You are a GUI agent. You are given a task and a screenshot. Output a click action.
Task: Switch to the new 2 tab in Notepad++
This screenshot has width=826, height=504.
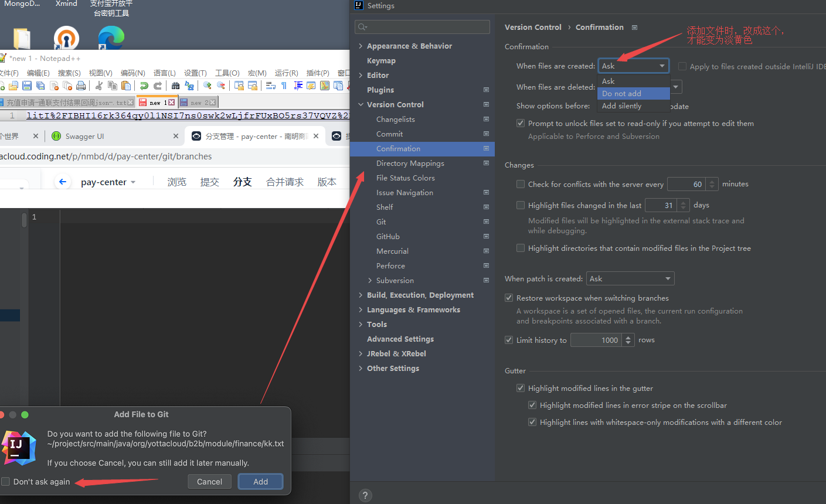pyautogui.click(x=198, y=103)
